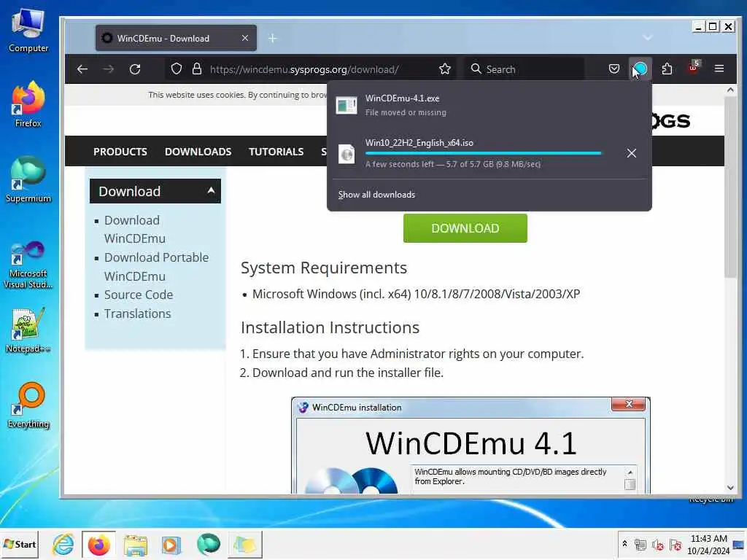Select the Firefox desktop shortcut
The height and width of the screenshot is (560, 747).
pyautogui.click(x=28, y=105)
